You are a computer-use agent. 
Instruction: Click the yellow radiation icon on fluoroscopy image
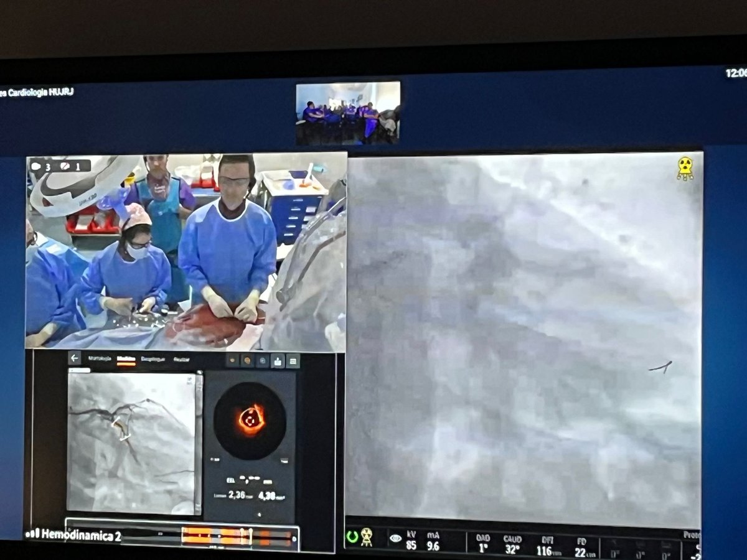point(685,168)
